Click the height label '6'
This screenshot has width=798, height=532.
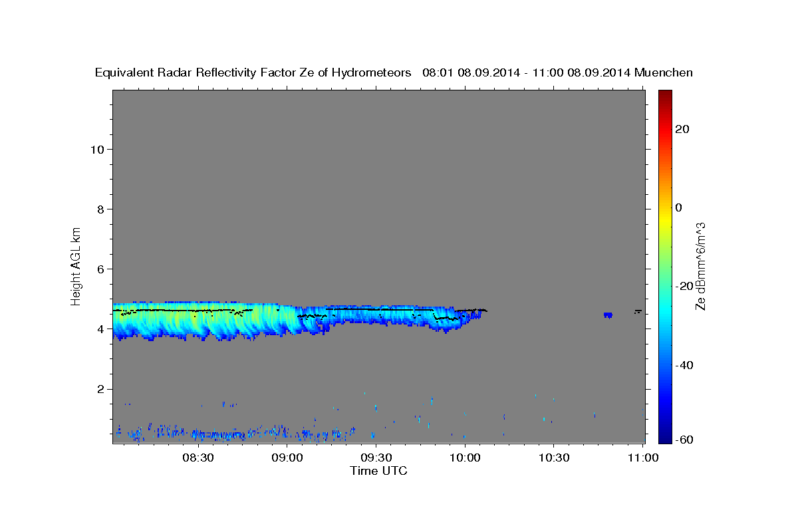point(100,269)
